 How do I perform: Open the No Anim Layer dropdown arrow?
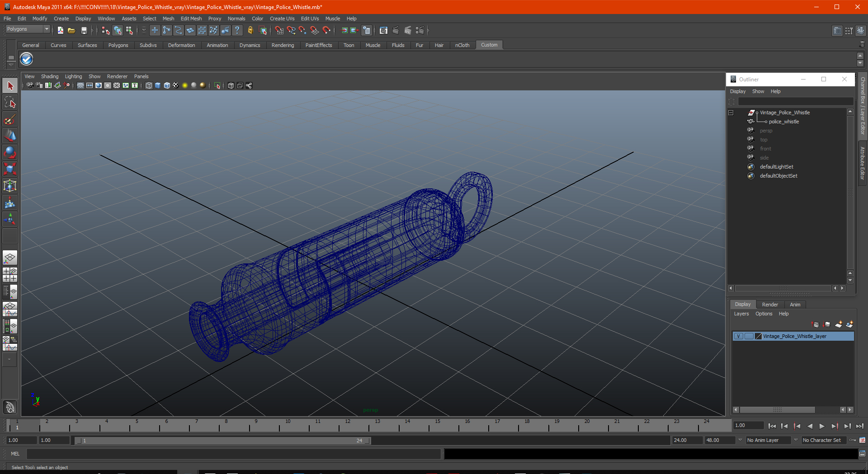[740, 440]
